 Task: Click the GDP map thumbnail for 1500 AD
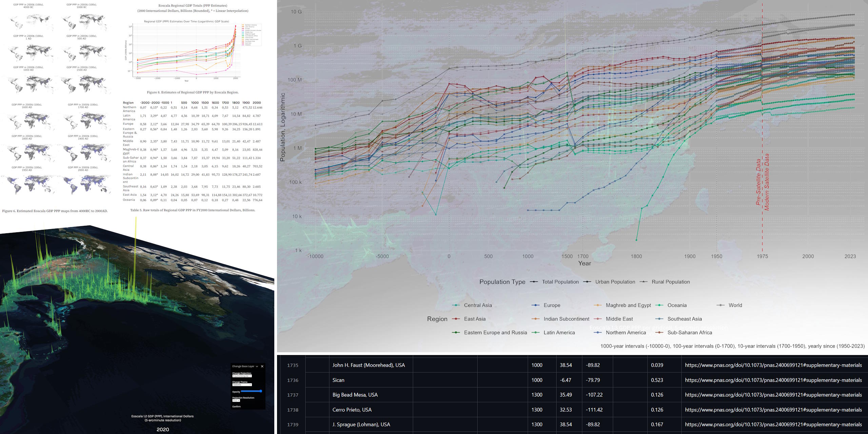click(x=85, y=84)
